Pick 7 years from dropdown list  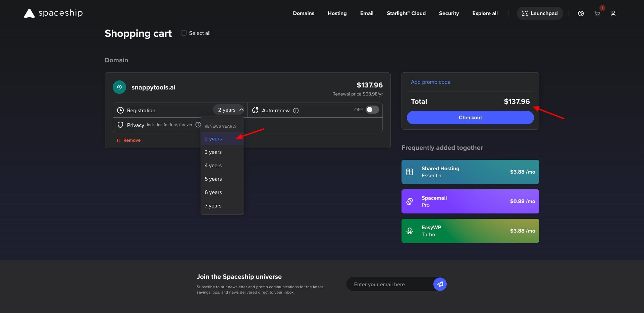(x=213, y=206)
